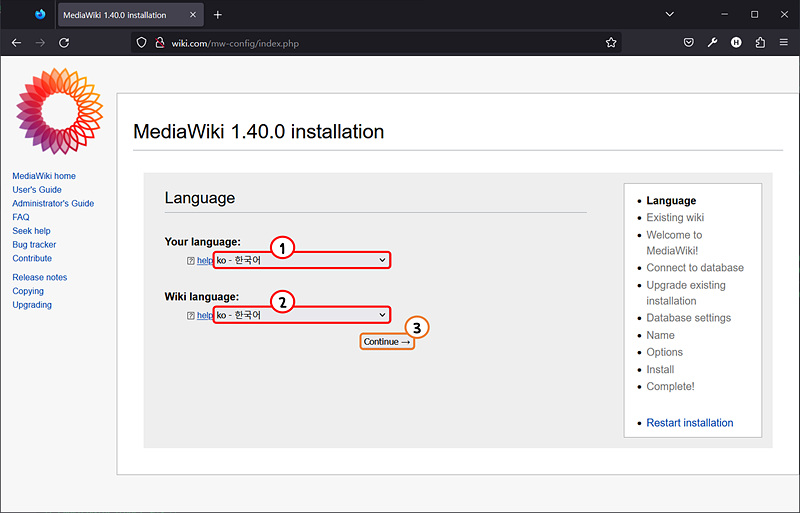Click the Existing wiki step text
Viewport: 800px width, 513px height.
click(x=675, y=217)
